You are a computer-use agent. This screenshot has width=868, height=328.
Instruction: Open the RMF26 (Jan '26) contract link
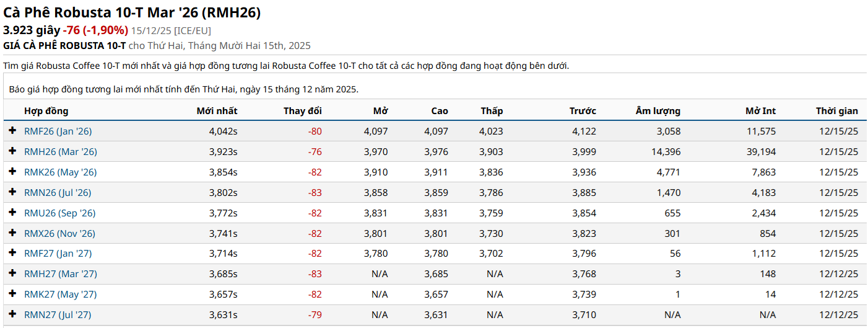tap(58, 131)
